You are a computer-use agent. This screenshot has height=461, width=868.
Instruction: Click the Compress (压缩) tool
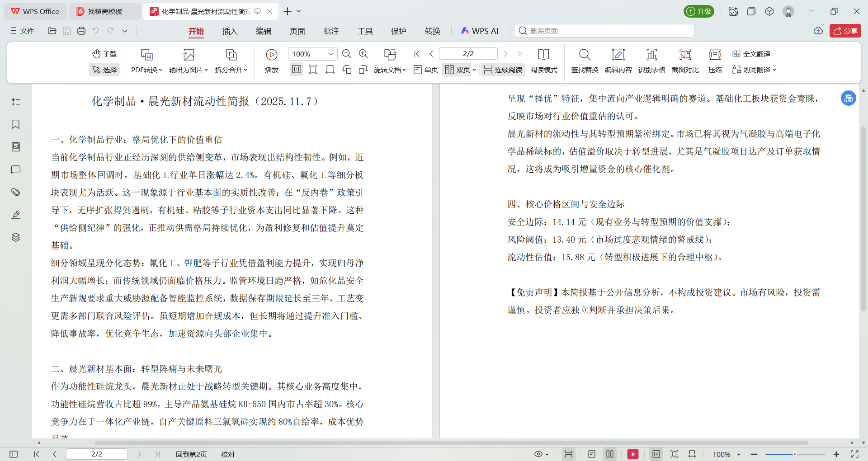tap(715, 61)
